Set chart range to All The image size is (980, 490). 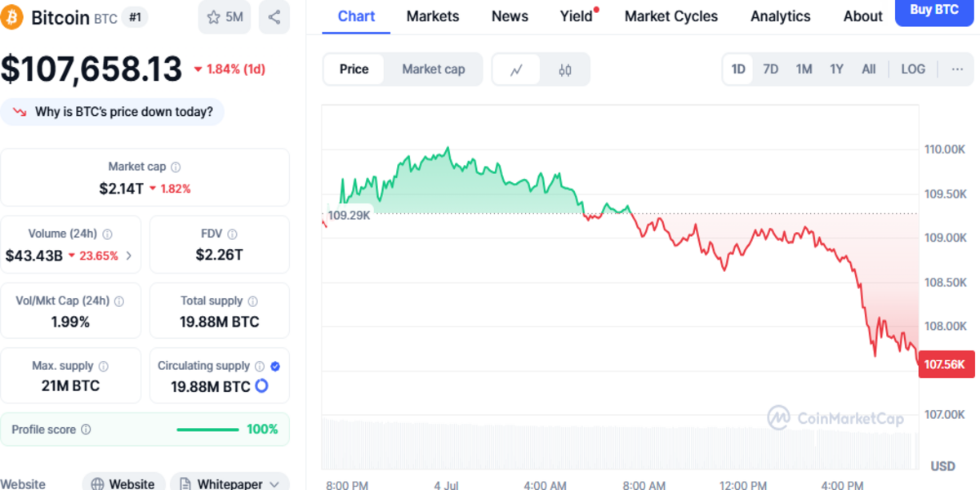coord(868,69)
